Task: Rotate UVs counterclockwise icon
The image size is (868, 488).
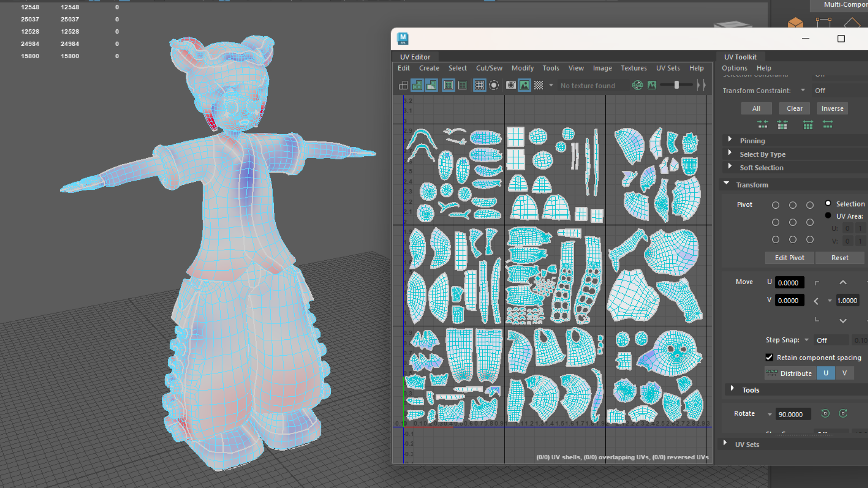Action: pyautogui.click(x=825, y=413)
